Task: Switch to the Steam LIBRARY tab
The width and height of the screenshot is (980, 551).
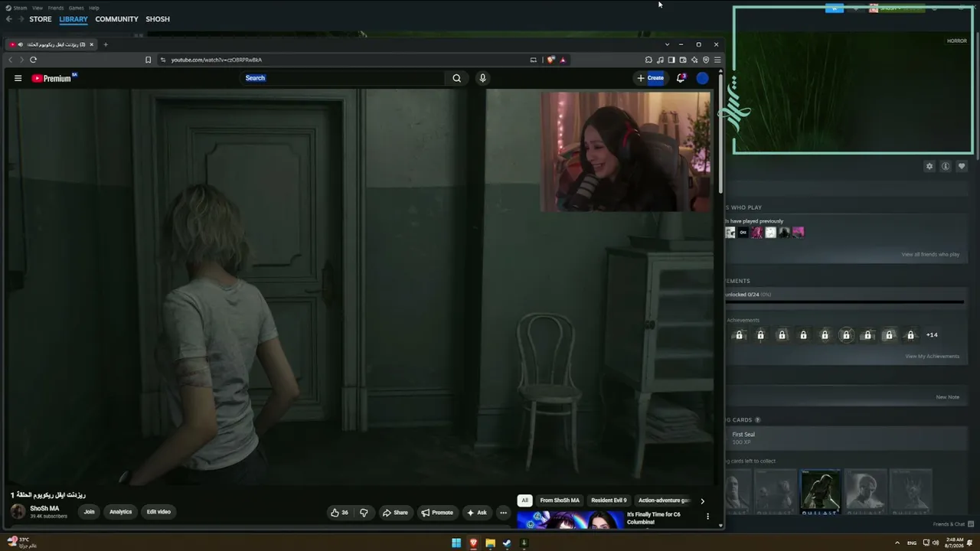Action: point(73,19)
